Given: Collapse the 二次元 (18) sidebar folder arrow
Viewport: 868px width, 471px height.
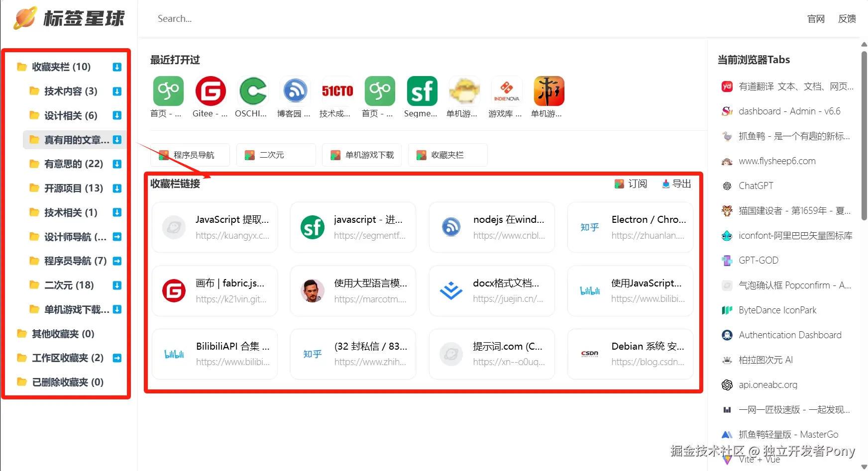Looking at the screenshot, I should click(x=117, y=285).
